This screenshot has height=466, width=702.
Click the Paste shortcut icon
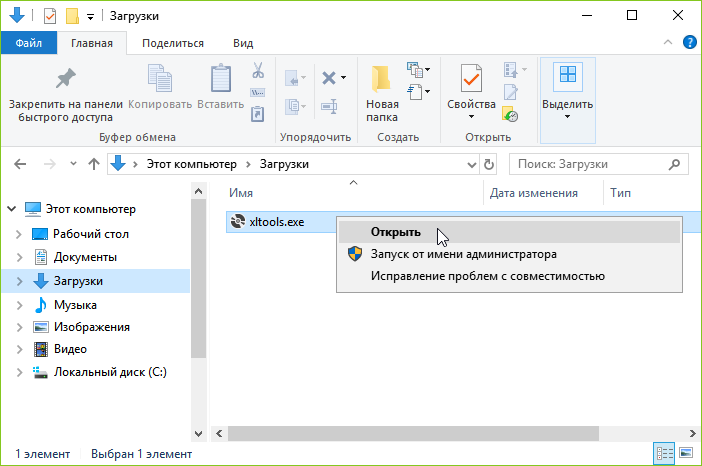tap(257, 114)
